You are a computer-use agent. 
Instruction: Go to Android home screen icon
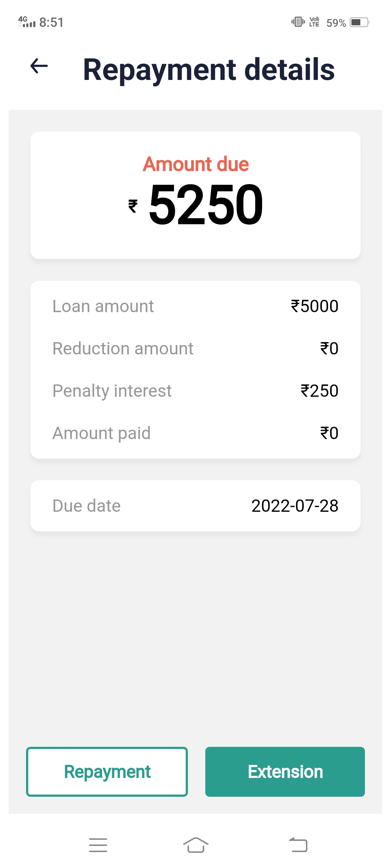pyautogui.click(x=195, y=845)
